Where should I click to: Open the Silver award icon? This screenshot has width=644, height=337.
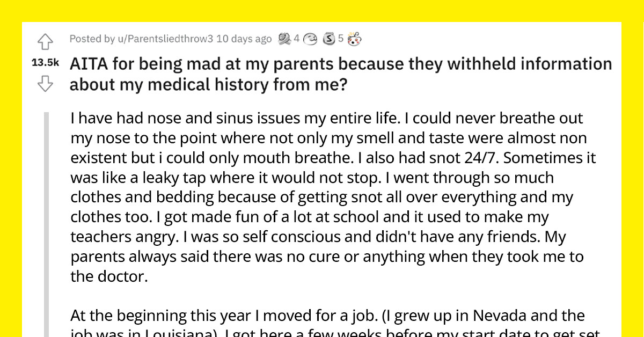329,39
